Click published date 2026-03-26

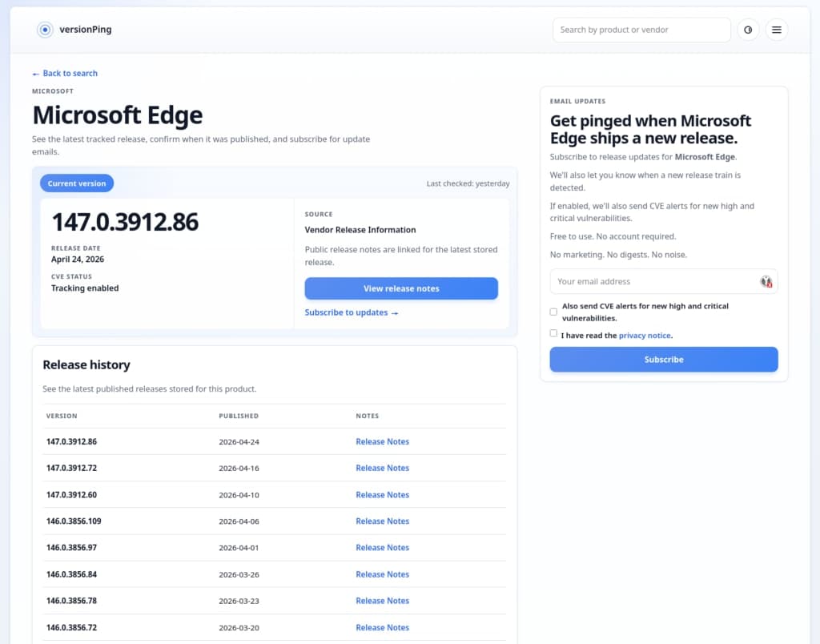(x=239, y=574)
